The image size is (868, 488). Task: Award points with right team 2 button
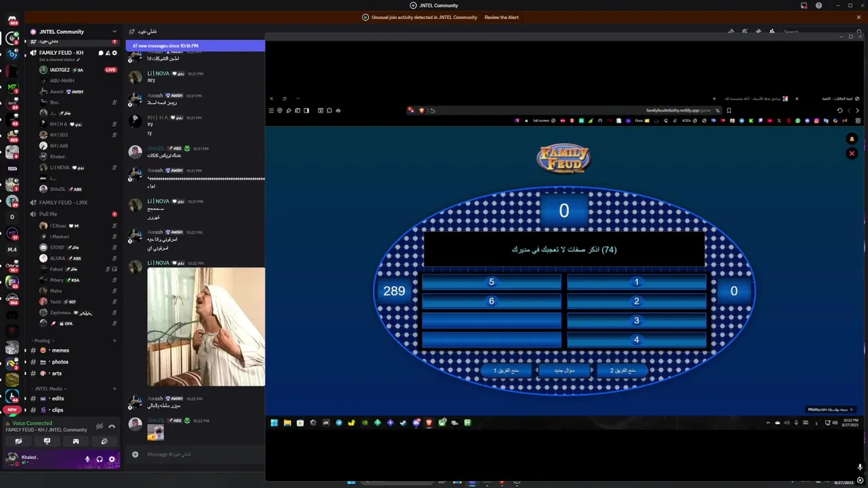622,371
